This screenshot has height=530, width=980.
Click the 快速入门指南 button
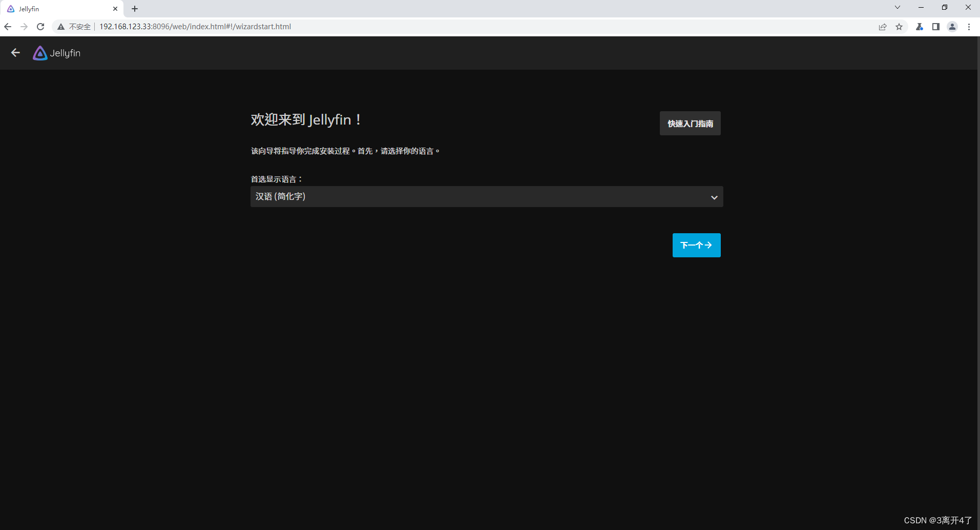(x=690, y=123)
